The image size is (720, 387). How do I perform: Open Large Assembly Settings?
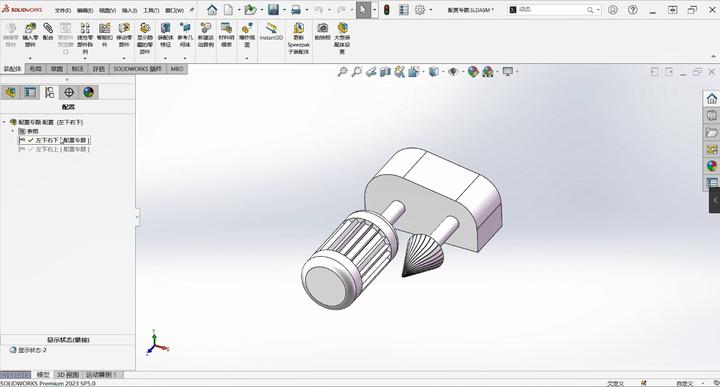coord(342,28)
